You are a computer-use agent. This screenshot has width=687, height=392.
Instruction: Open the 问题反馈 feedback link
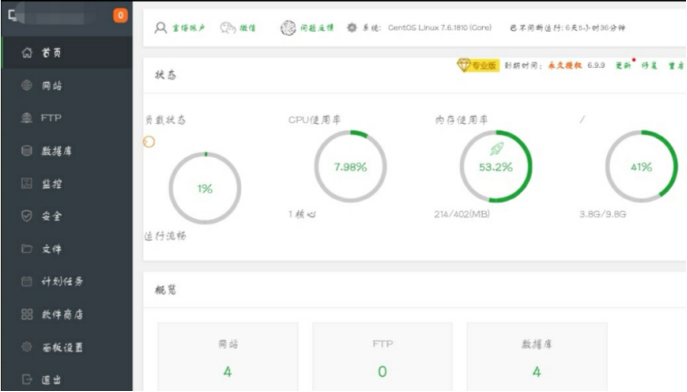pos(307,28)
